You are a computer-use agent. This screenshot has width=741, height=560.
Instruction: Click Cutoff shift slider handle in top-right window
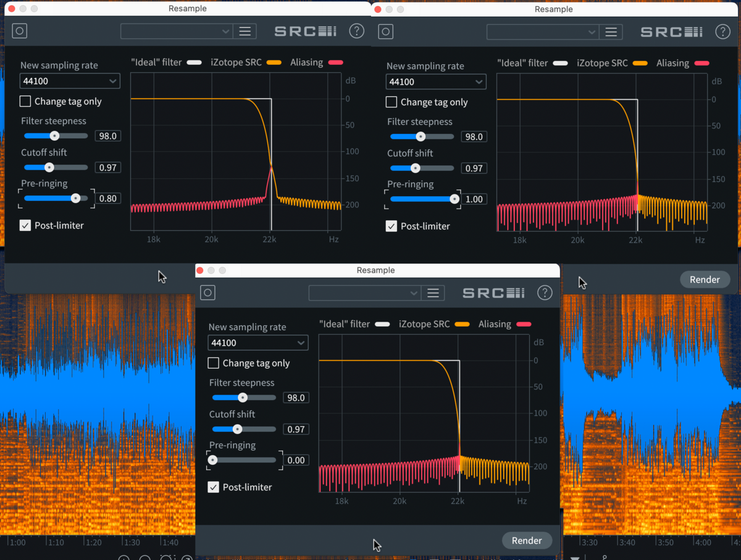coord(416,168)
